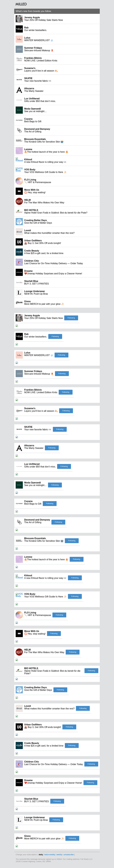Click the Lounge Underwear 'L' logo in top list

19,292
